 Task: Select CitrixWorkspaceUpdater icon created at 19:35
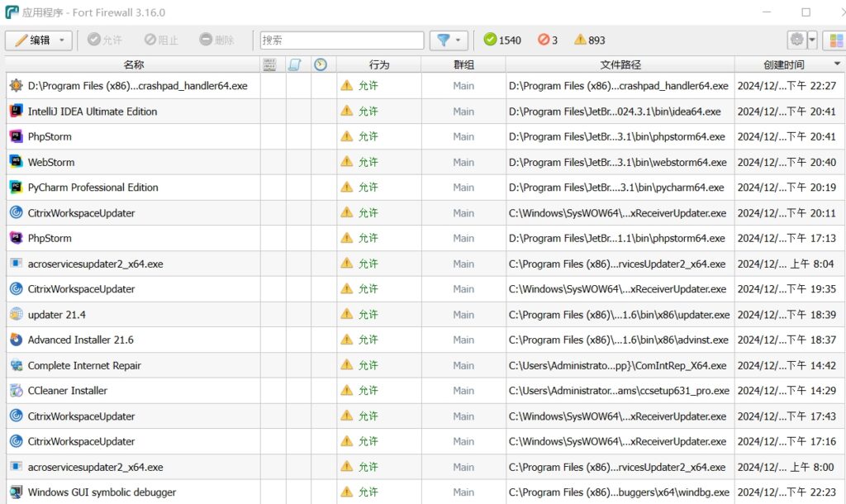click(17, 288)
